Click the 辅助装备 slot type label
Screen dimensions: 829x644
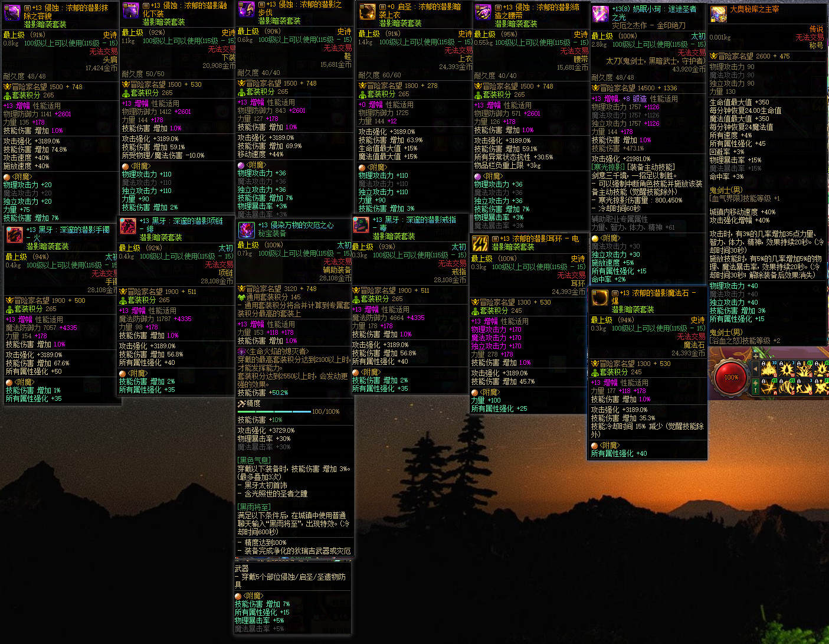coord(337,270)
